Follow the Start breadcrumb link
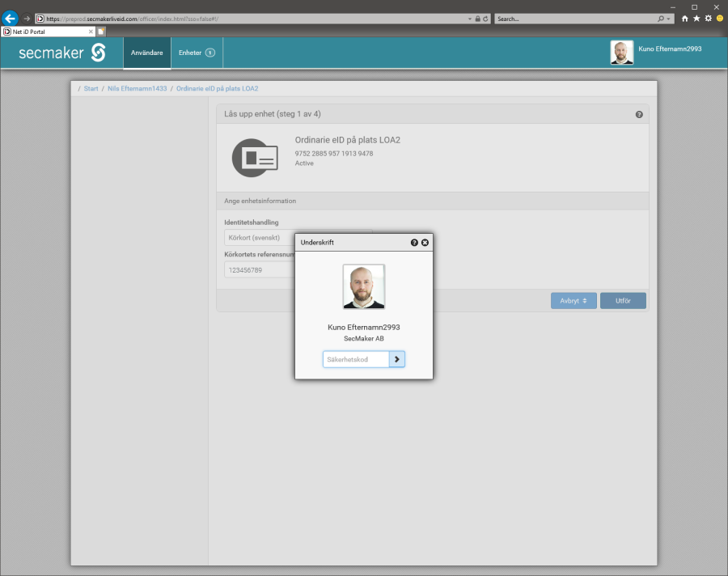The height and width of the screenshot is (576, 728). click(91, 89)
